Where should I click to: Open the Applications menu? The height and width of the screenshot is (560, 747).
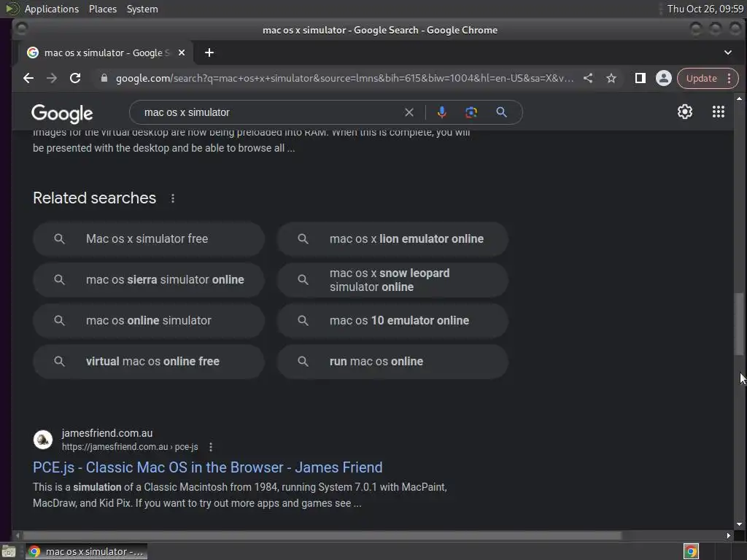(52, 9)
